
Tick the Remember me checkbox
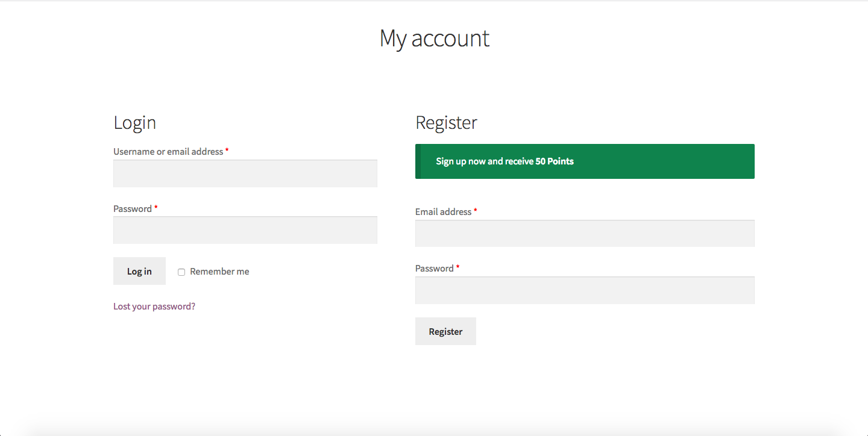click(181, 272)
